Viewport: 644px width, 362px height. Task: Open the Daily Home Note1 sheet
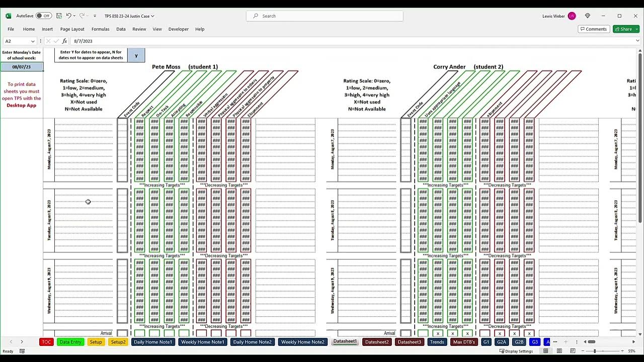pyautogui.click(x=153, y=342)
